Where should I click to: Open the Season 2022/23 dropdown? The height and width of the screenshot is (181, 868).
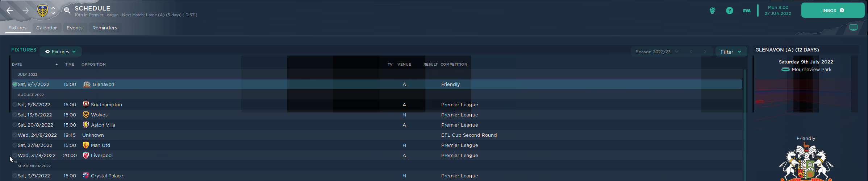click(656, 52)
